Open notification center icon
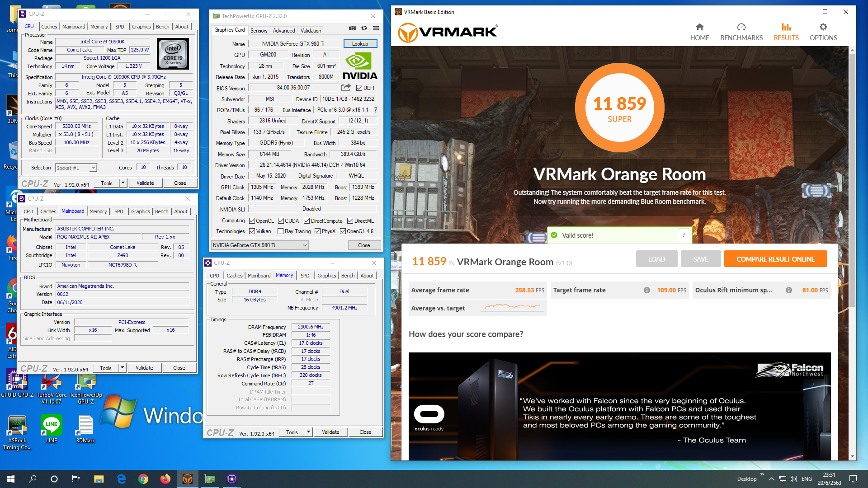The width and height of the screenshot is (868, 488). (853, 479)
